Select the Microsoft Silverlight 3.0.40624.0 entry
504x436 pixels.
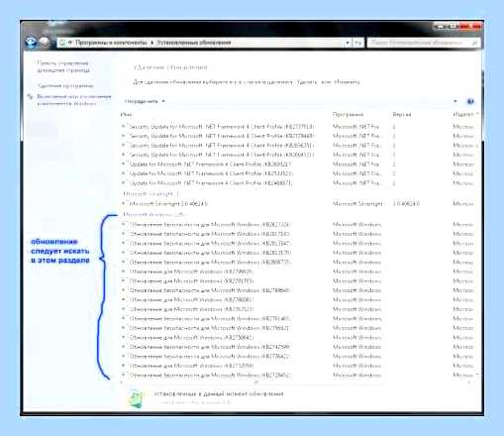pos(165,204)
